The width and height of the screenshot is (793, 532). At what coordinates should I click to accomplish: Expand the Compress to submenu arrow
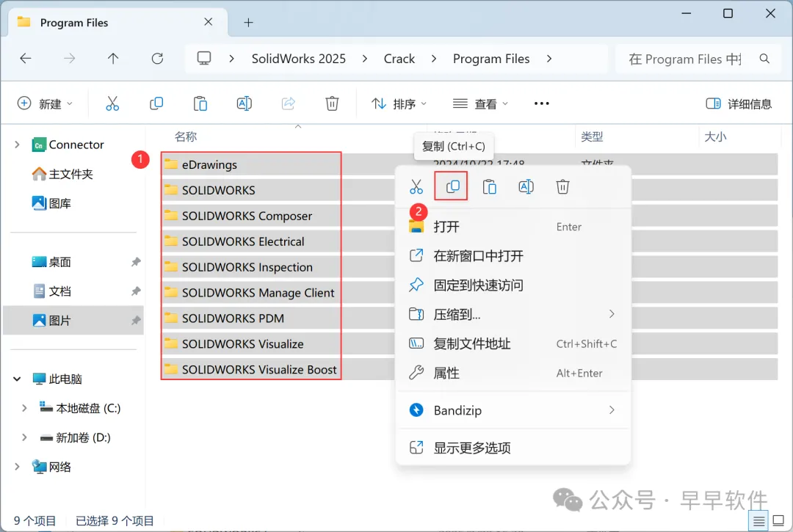point(612,314)
